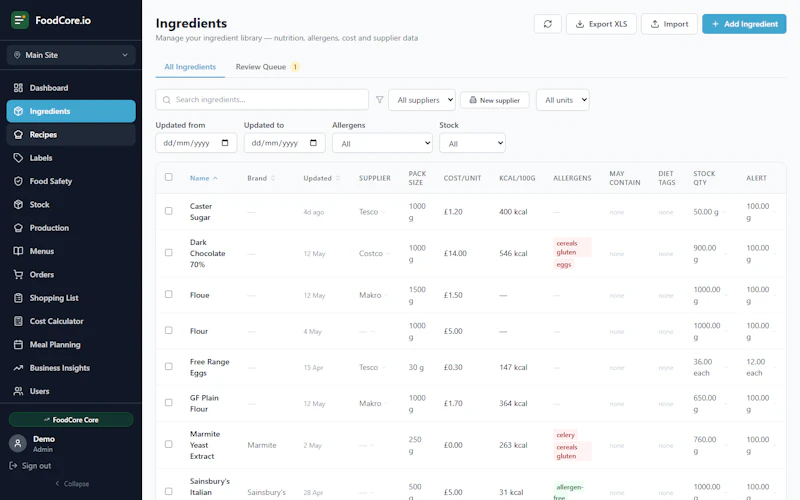
Task: Click the GF Plain Flour name cell
Action: (x=204, y=403)
